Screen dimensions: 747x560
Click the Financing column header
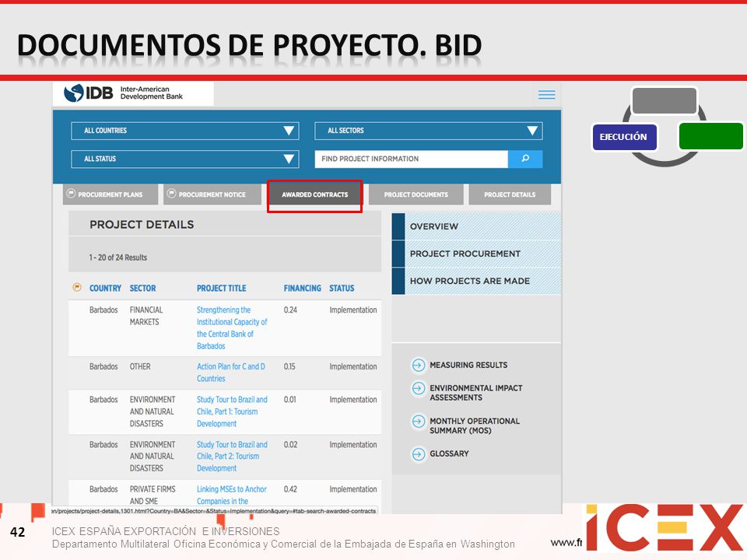pos(303,288)
